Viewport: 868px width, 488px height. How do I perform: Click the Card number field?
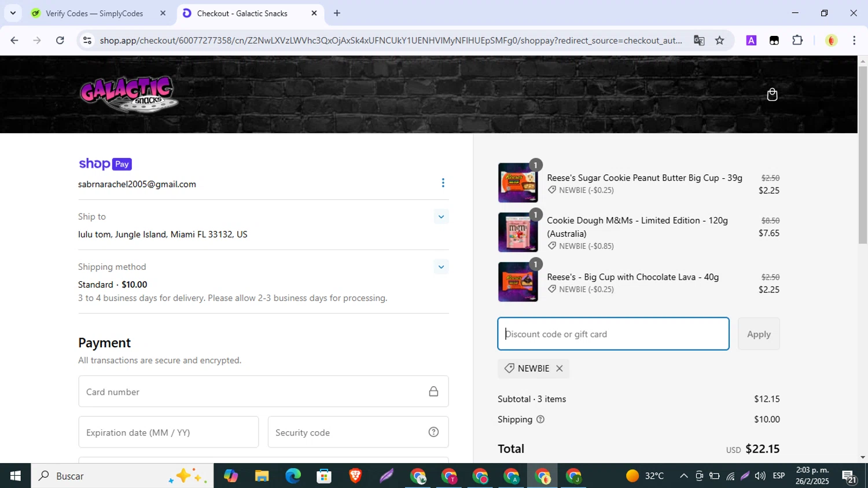point(263,391)
